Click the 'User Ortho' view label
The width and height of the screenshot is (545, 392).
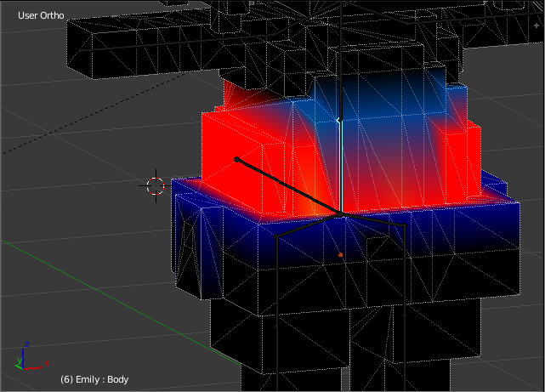point(41,15)
